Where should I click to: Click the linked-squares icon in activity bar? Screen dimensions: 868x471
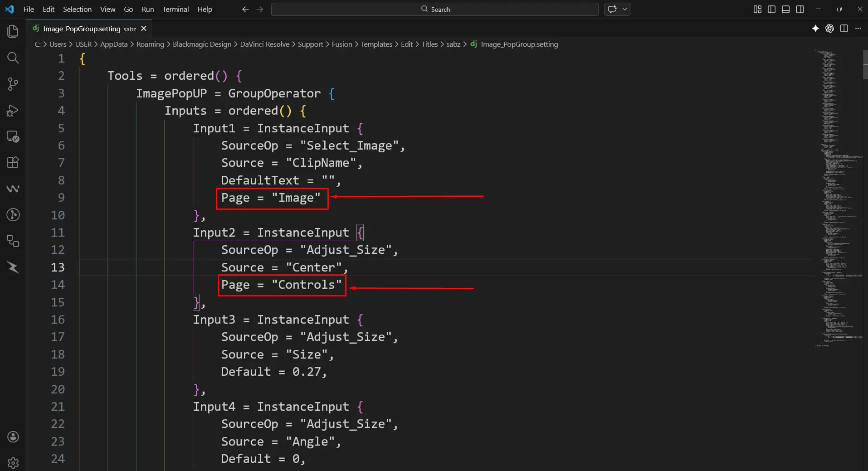13,241
